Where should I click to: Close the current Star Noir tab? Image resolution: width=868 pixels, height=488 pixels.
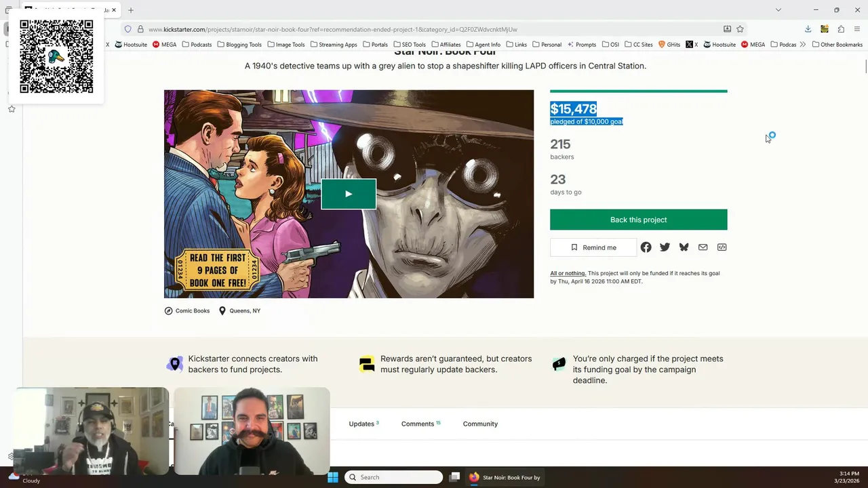[114, 10]
